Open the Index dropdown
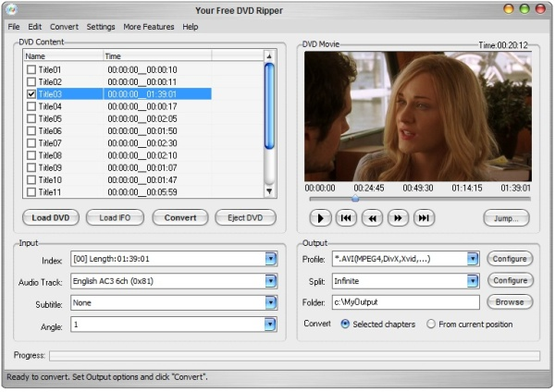Image resolution: width=555 pixels, height=392 pixels. pyautogui.click(x=271, y=259)
